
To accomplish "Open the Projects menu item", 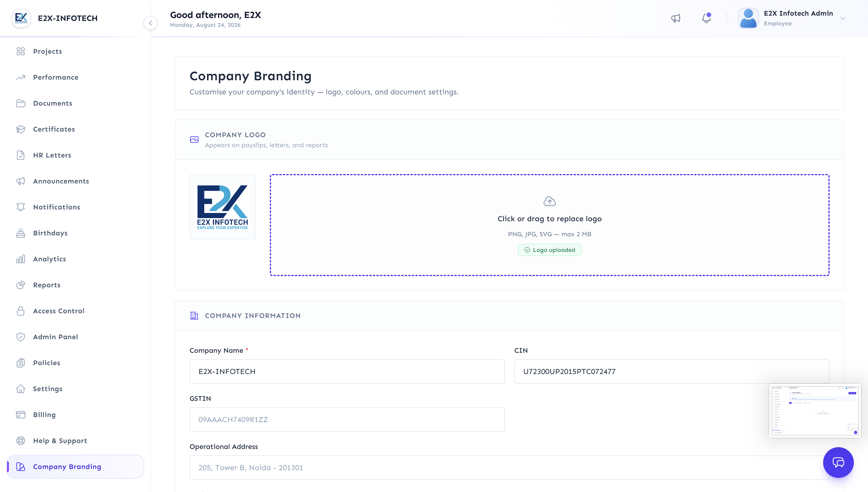I will (75, 51).
